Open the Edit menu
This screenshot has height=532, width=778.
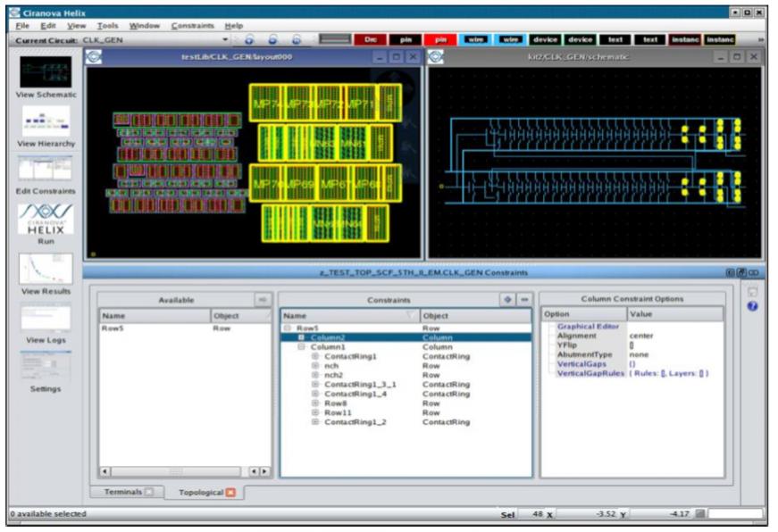click(47, 26)
